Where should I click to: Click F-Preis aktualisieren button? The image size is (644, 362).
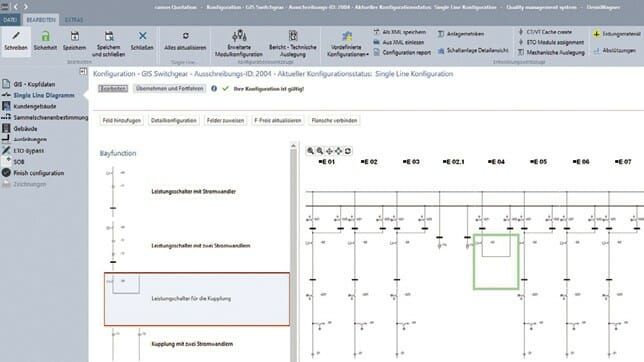(x=278, y=120)
